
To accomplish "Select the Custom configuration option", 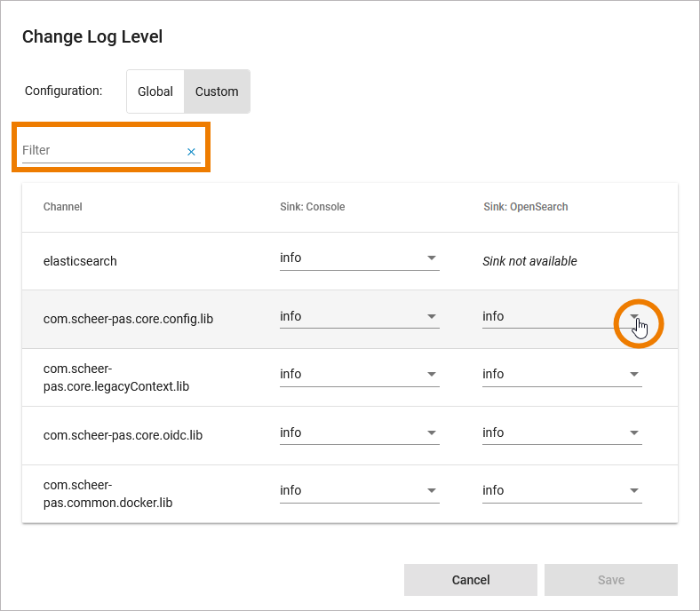I will click(x=217, y=91).
